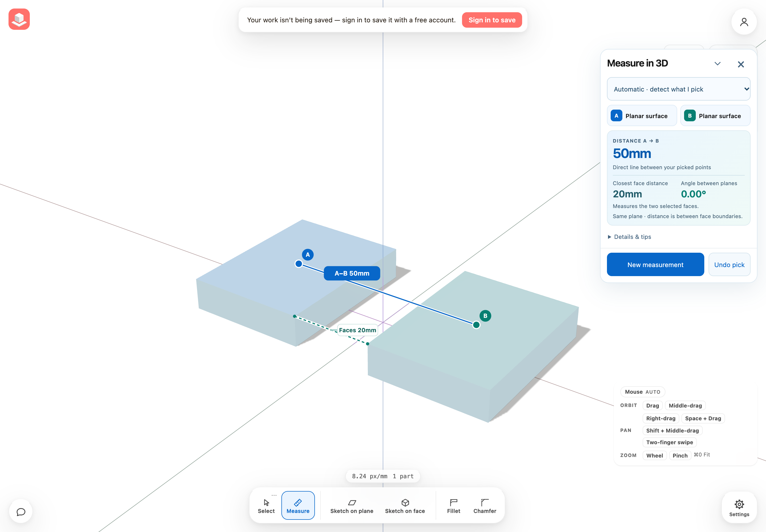Open the user account profile icon
Screen dimensions: 766x532
(x=744, y=22)
